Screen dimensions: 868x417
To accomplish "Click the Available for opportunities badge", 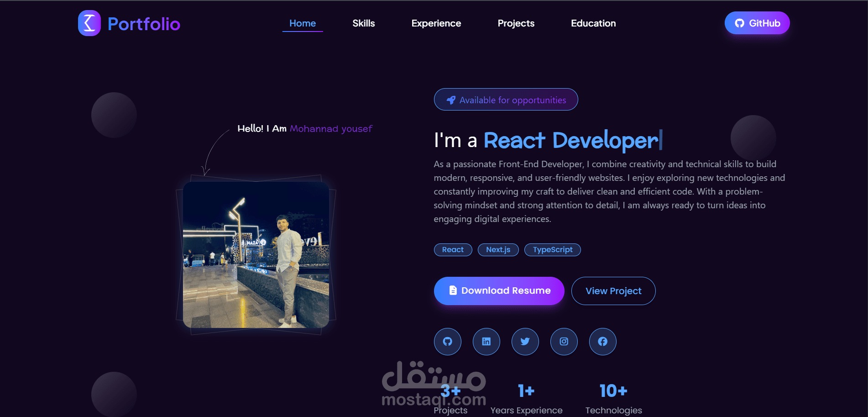I will pos(506,100).
